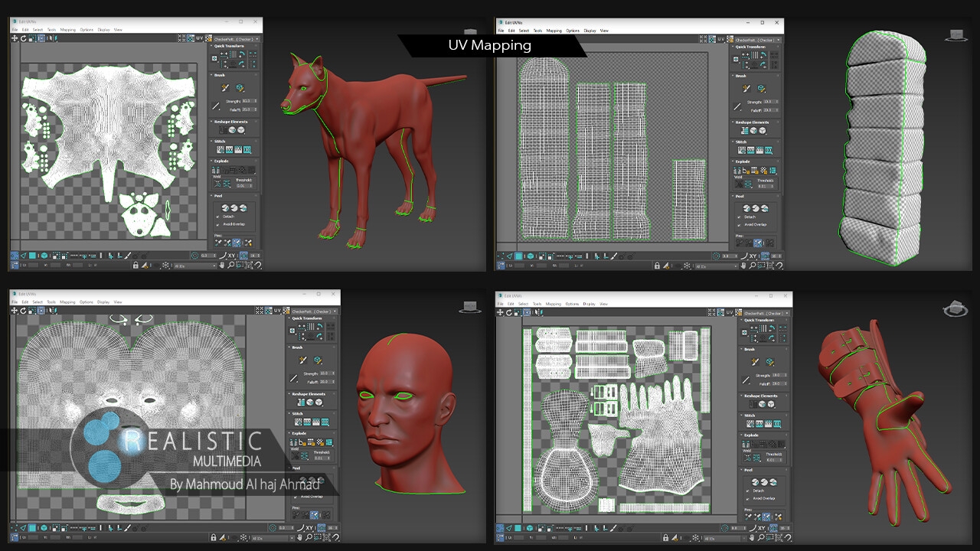Open the Mapping menu in the dog UV editor
Viewport: 980px width, 551px height.
[x=67, y=30]
